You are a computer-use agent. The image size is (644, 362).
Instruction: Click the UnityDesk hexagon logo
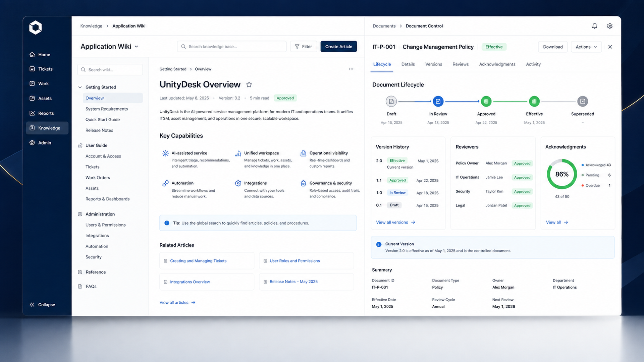coord(35,27)
